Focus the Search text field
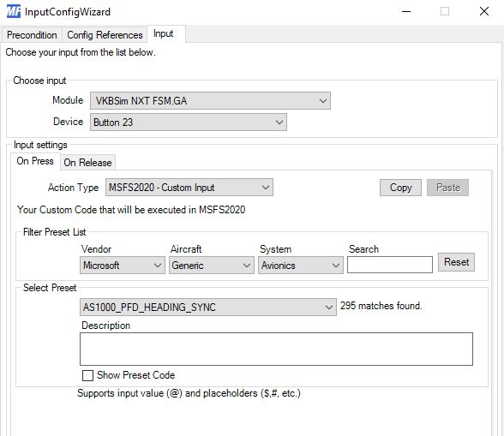The width and height of the screenshot is (504, 436). click(x=390, y=265)
